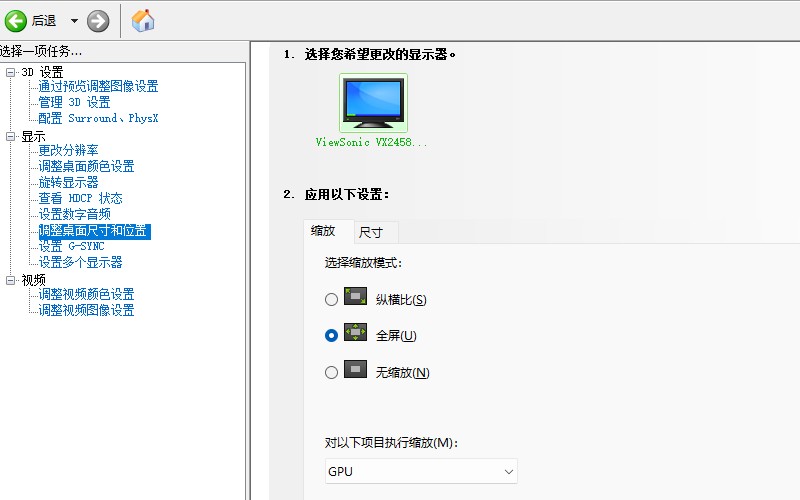Screen dimensions: 800x500
Task: Click the grey Forward arrow icon
Action: pyautogui.click(x=98, y=21)
